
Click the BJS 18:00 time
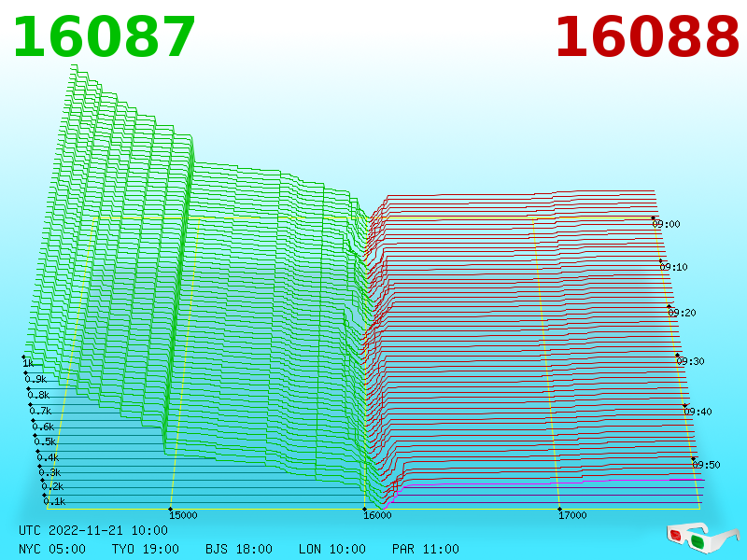[239, 549]
